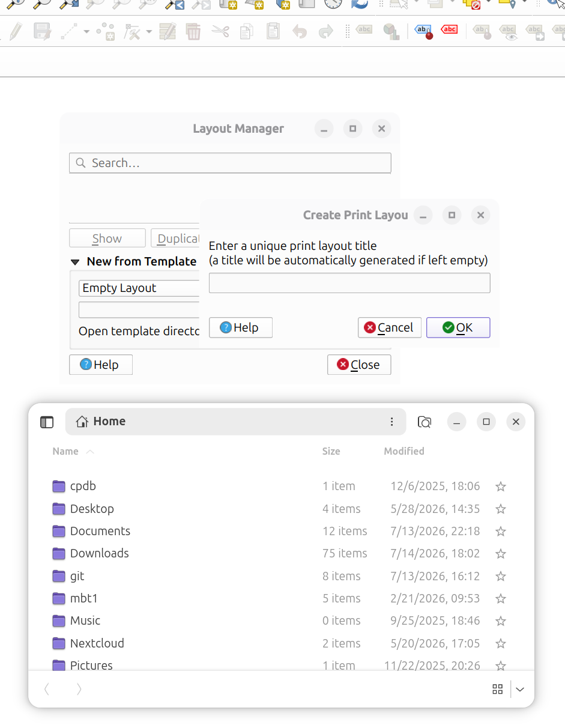
Task: Star the Downloads folder
Action: tap(500, 554)
